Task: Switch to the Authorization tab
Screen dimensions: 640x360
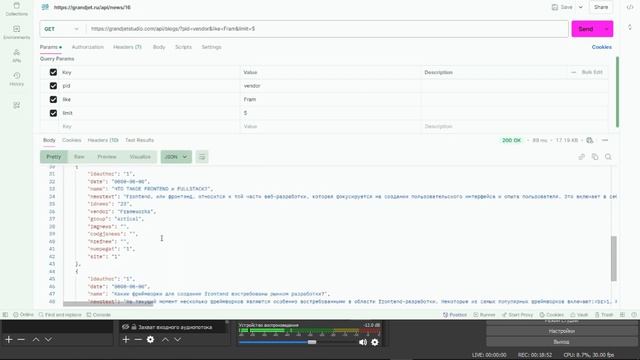Action: pyautogui.click(x=88, y=47)
